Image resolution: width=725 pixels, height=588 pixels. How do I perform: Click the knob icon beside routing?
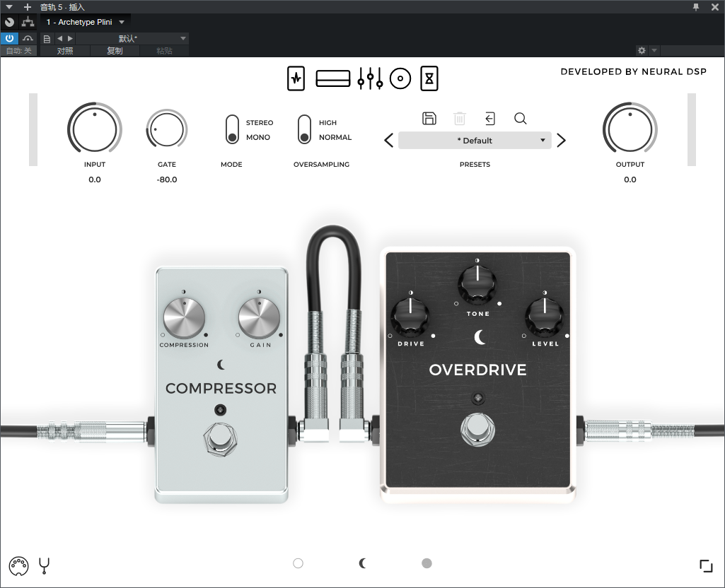click(9, 22)
